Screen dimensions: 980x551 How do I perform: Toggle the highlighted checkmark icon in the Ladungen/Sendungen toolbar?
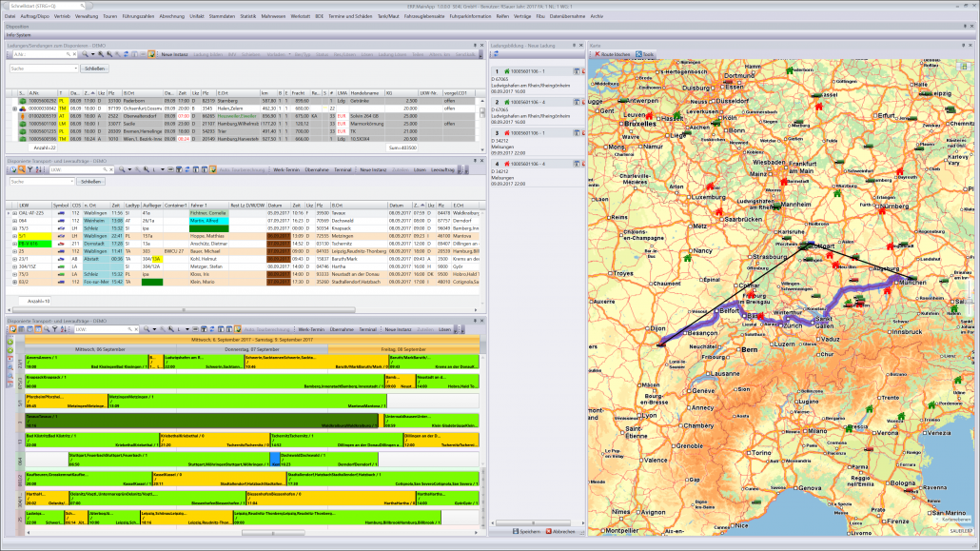coord(151,55)
